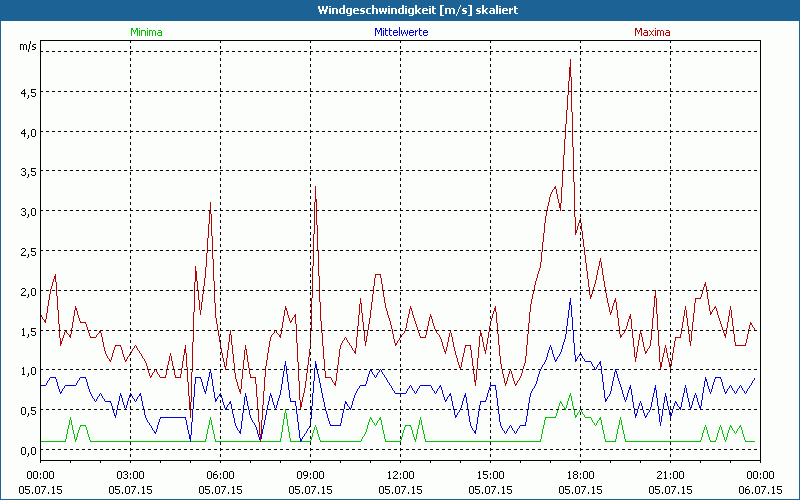This screenshot has height=500, width=800.
Task: Click the green Minima legend label
Action: [146, 32]
